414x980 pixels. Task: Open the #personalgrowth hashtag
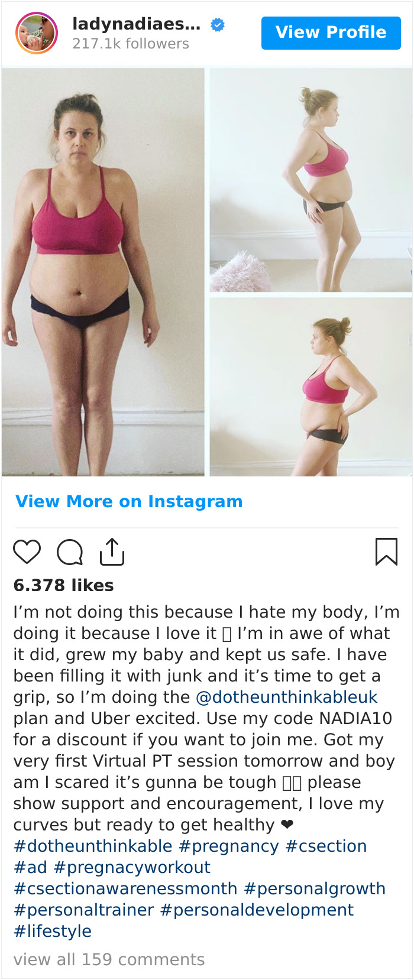[x=315, y=888]
